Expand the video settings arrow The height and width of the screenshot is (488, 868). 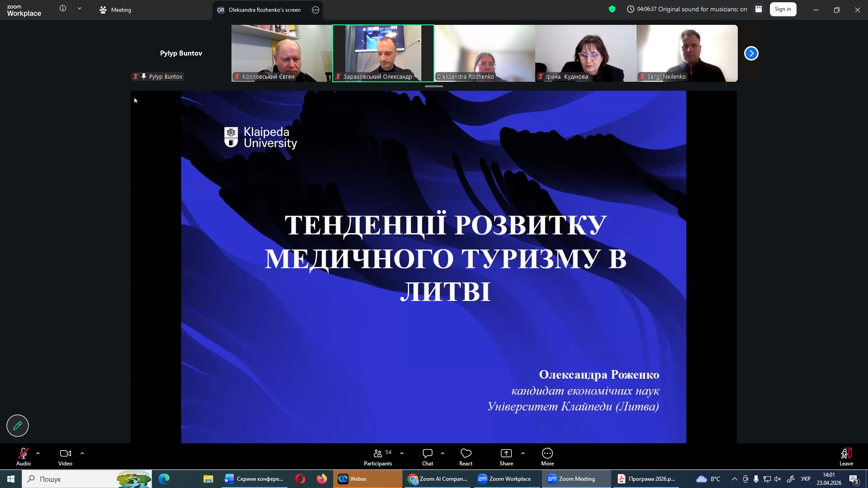click(82, 453)
